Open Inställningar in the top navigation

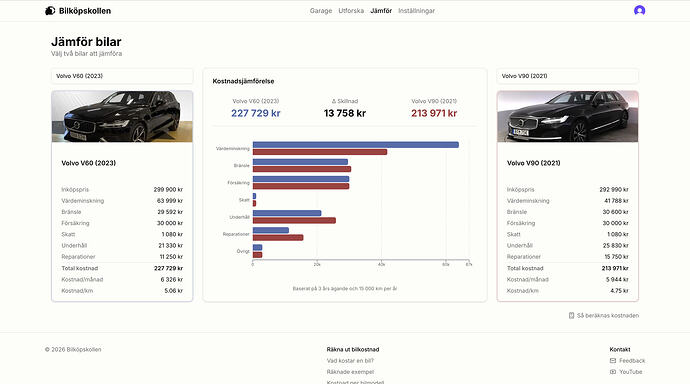[x=416, y=11]
